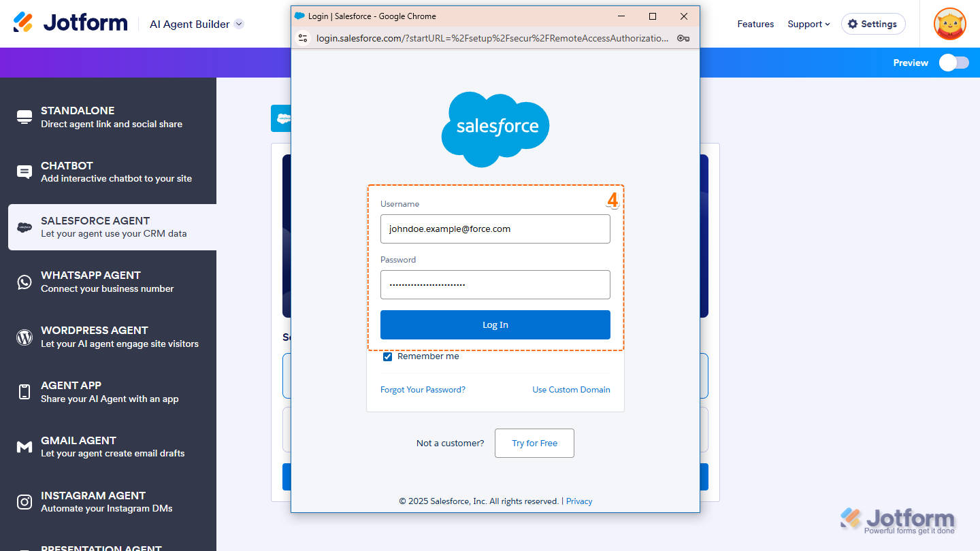
Task: Click the Chatbot speech bubble icon
Action: tap(24, 172)
